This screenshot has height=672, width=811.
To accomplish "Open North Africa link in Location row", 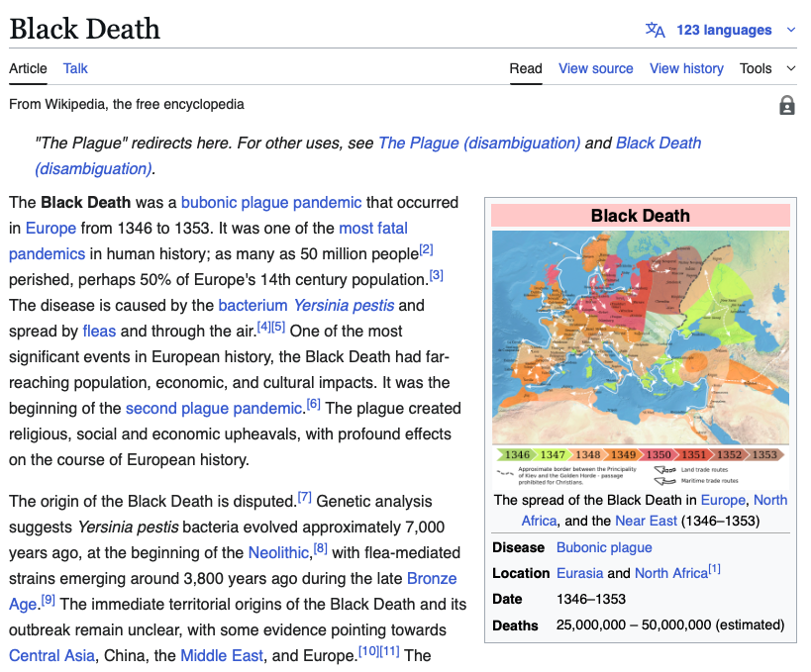I will (x=670, y=573).
